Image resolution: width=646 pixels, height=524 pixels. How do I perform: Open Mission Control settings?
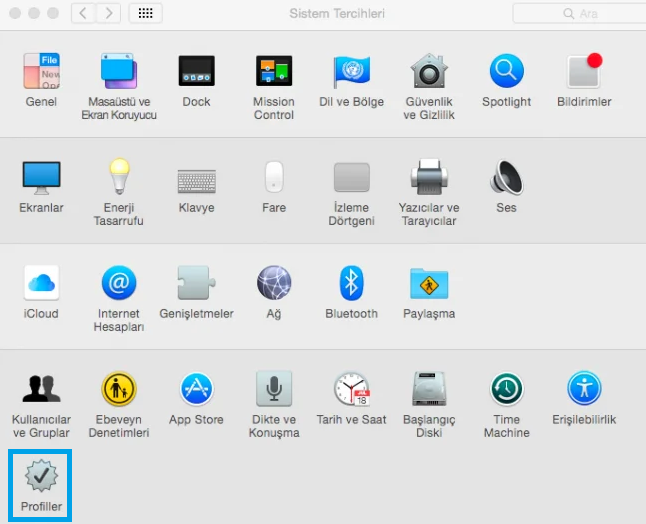coord(274,72)
